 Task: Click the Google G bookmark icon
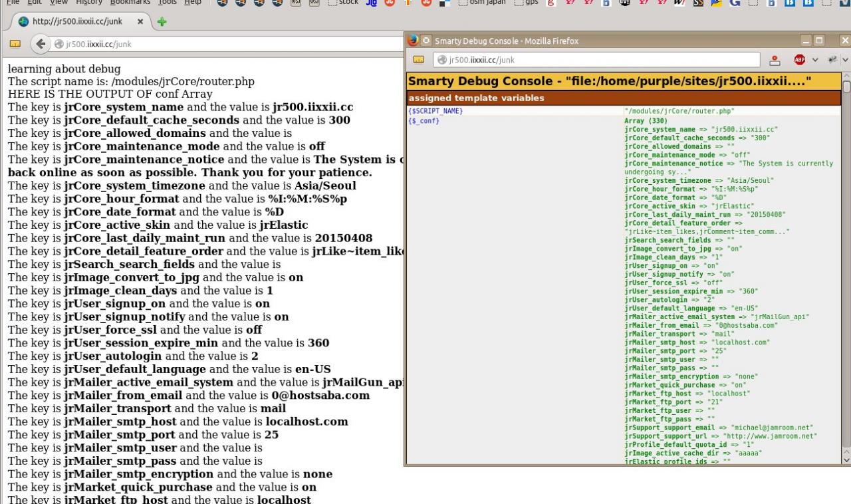732,3
